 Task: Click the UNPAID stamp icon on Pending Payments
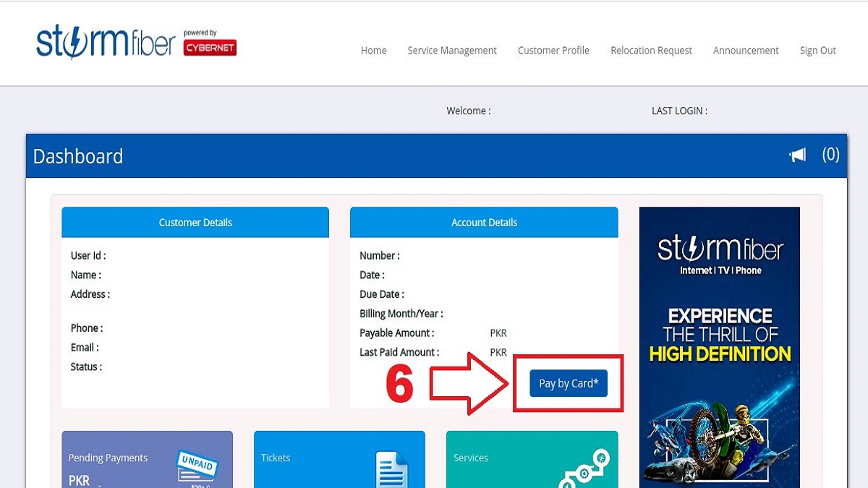tap(197, 465)
